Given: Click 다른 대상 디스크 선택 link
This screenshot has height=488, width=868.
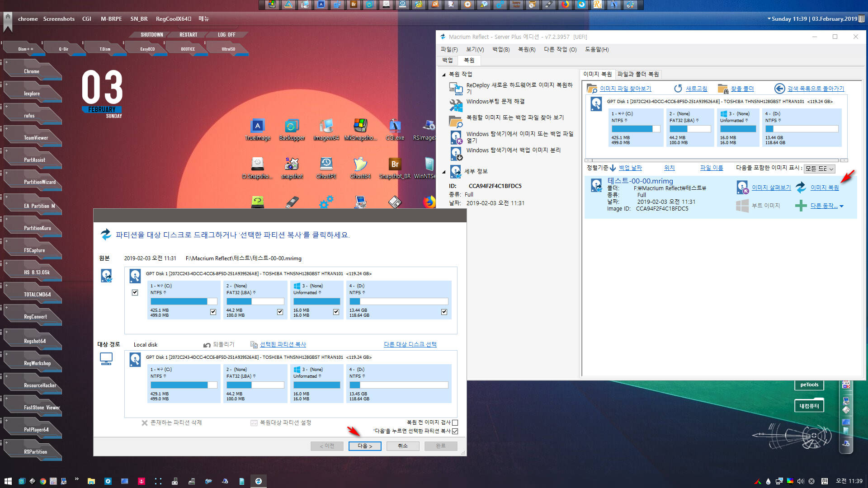Looking at the screenshot, I should [410, 344].
